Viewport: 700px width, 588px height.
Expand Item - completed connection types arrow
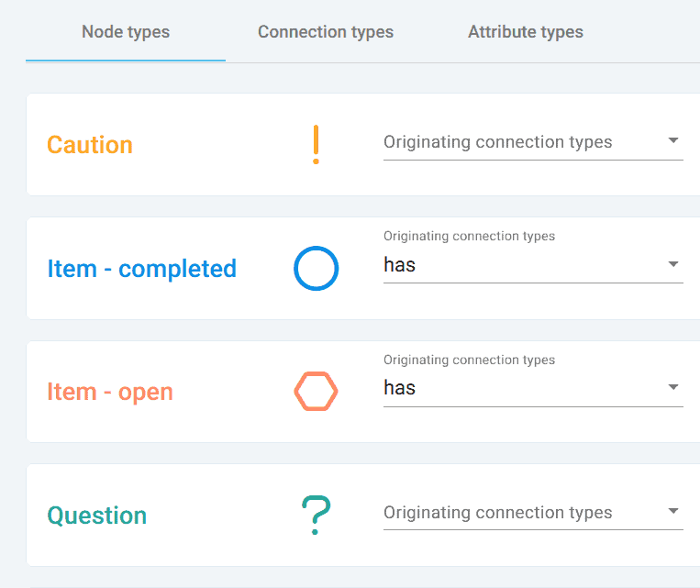click(673, 264)
